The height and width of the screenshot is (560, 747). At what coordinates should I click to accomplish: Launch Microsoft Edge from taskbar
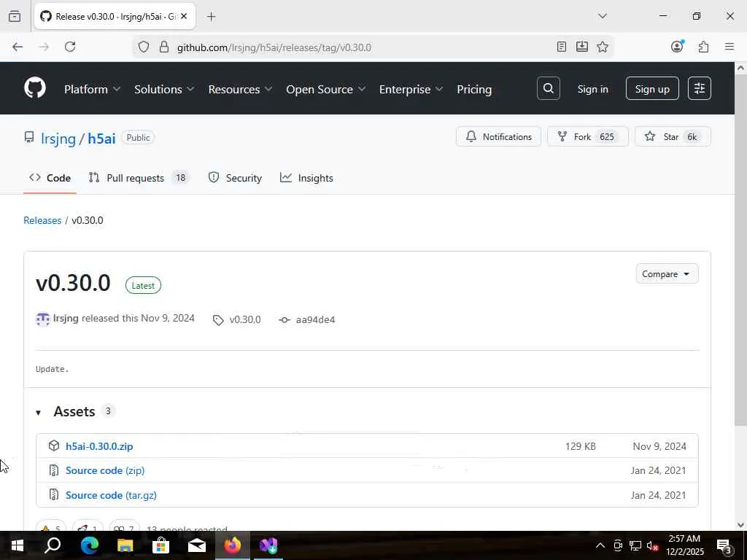(x=89, y=545)
